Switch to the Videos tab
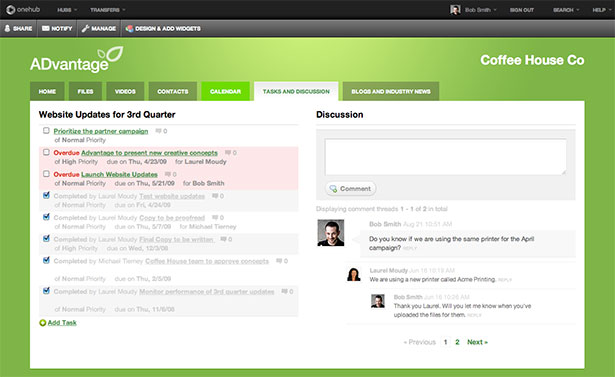Viewport: 615px width, 377px height. tap(125, 91)
